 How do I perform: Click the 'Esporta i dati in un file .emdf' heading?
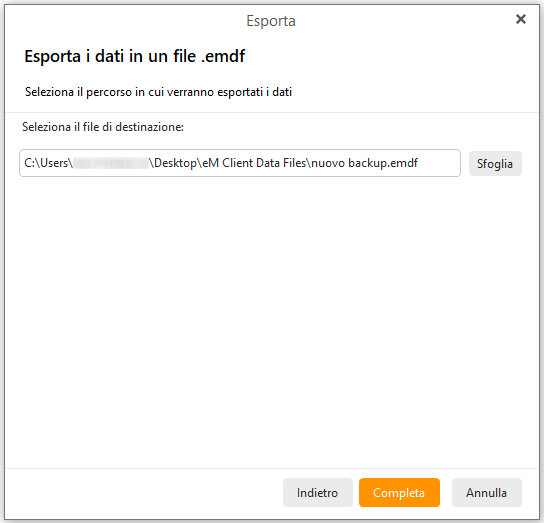135,56
